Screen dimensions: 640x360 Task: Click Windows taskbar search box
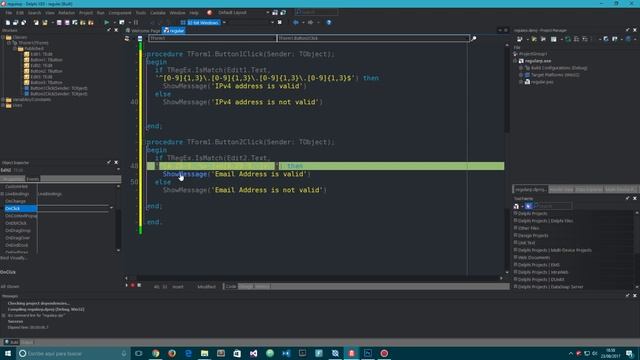point(73,353)
